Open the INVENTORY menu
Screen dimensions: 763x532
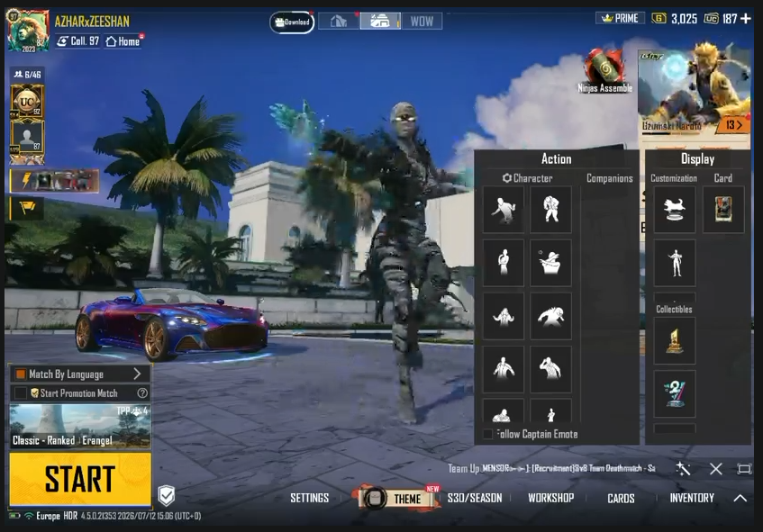tap(692, 498)
